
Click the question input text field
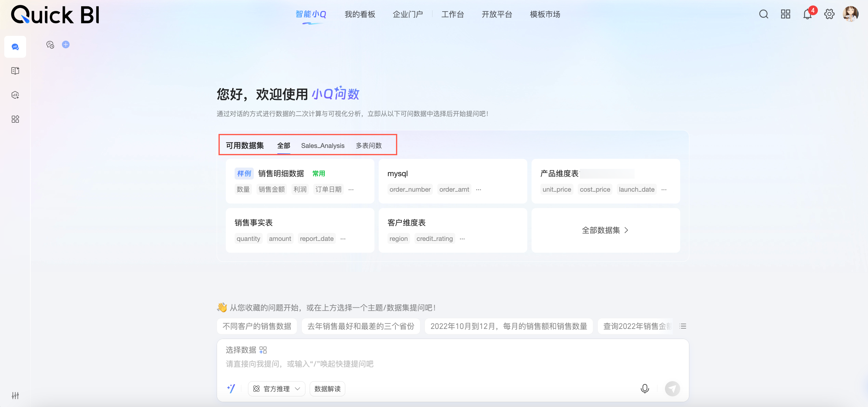point(404,364)
